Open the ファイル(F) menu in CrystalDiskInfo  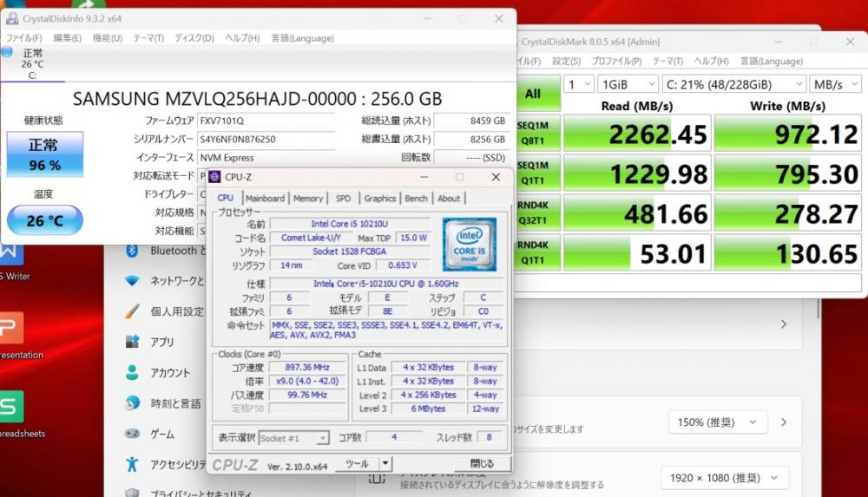click(x=23, y=38)
